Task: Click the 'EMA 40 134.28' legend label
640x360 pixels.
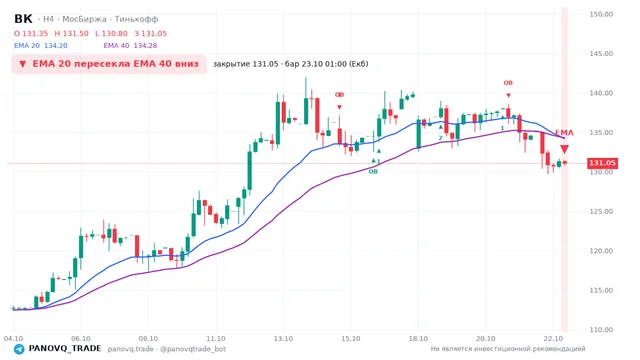Action: click(130, 46)
